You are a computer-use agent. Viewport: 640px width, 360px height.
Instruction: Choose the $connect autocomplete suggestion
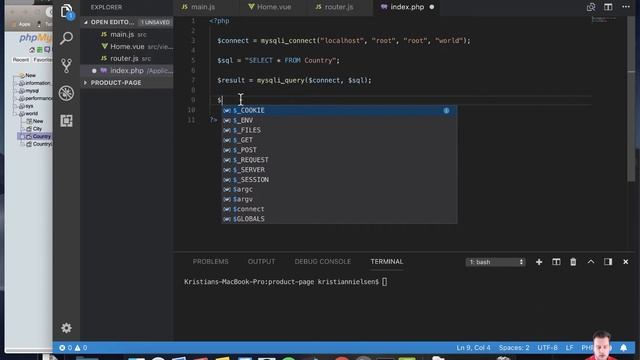(x=339, y=209)
